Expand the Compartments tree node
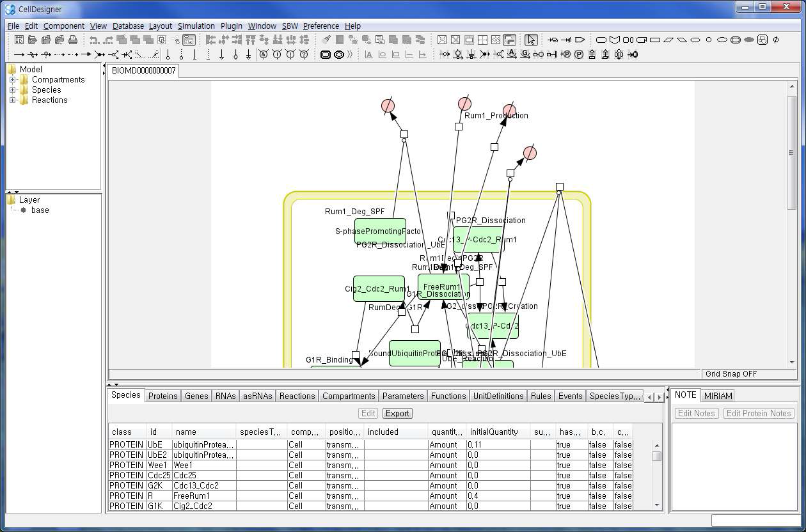Viewport: 806px width, 532px height. point(12,80)
